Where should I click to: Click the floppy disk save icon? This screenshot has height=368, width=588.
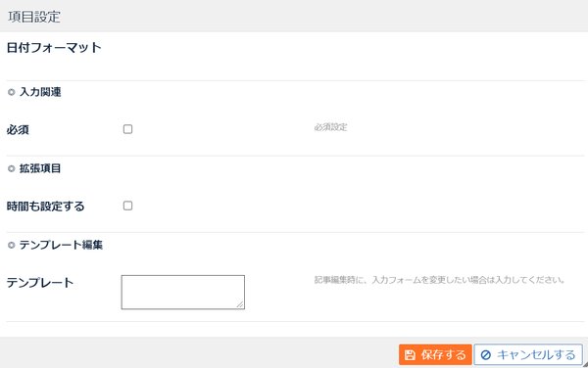(x=410, y=355)
